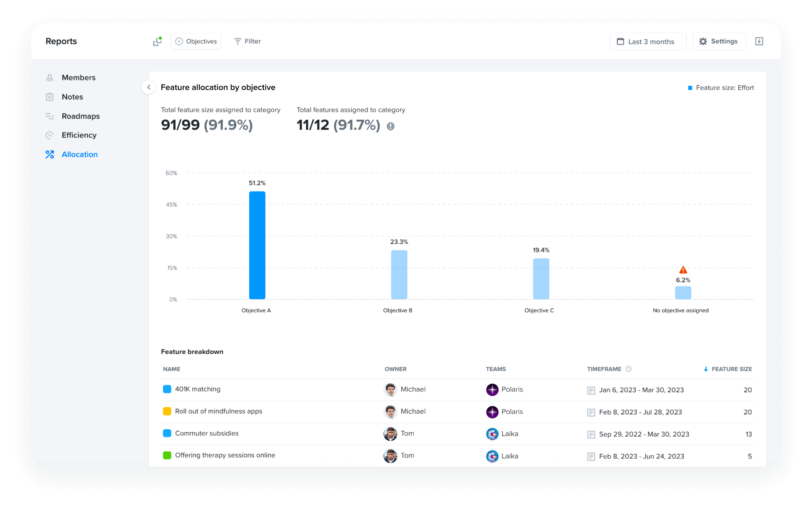Click the warning triangle above No objective assigned
Screen dimensions: 812x506
[x=683, y=269]
